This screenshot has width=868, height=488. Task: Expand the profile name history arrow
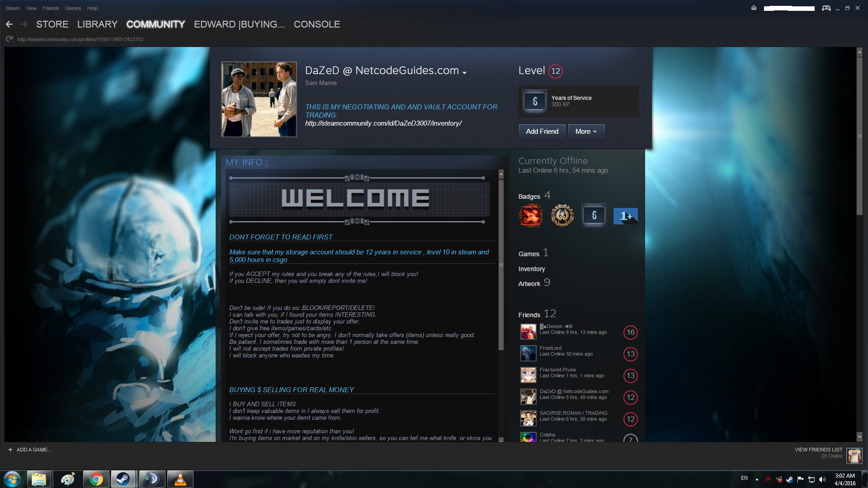464,72
